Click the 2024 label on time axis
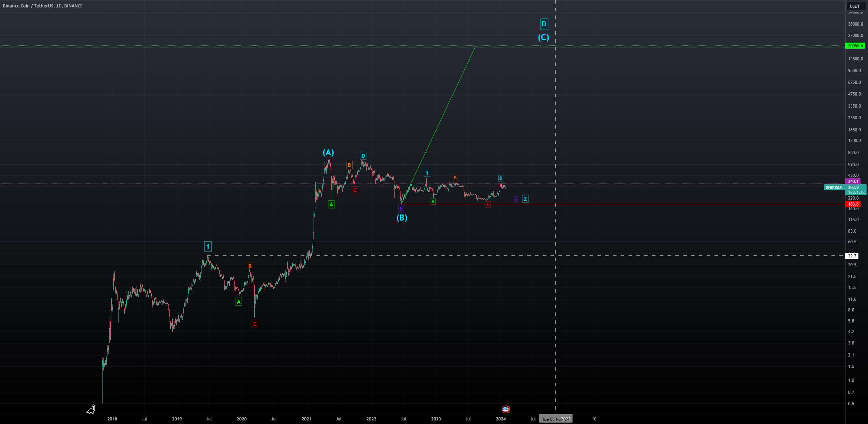 (501, 419)
